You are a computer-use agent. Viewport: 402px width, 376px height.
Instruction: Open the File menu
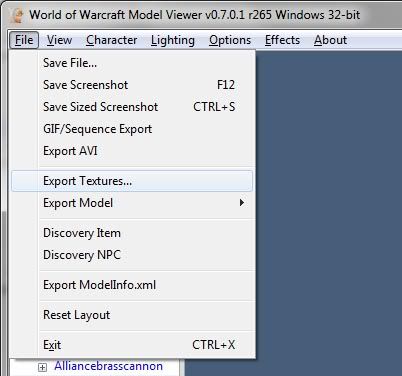click(24, 40)
